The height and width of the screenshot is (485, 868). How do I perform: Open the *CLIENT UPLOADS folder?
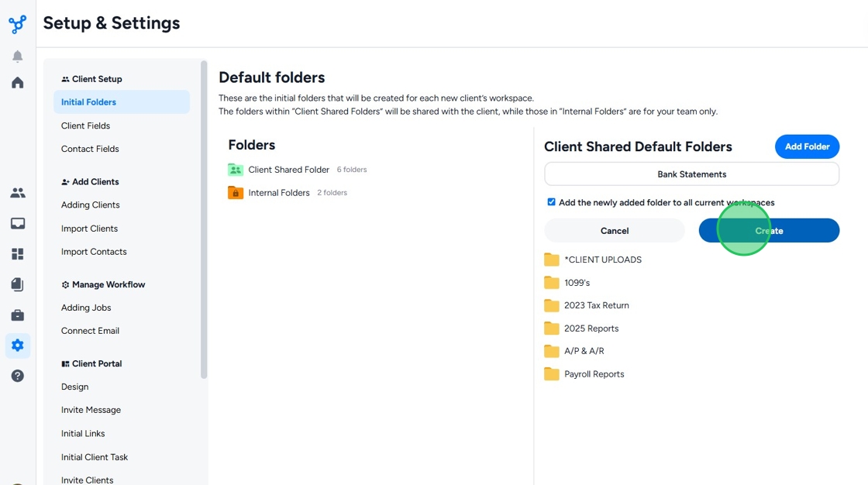602,260
